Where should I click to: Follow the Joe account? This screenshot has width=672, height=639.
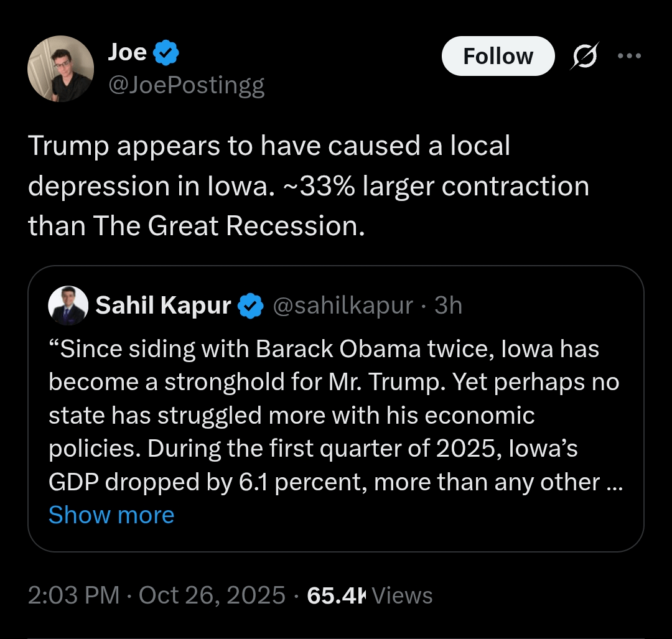(498, 56)
